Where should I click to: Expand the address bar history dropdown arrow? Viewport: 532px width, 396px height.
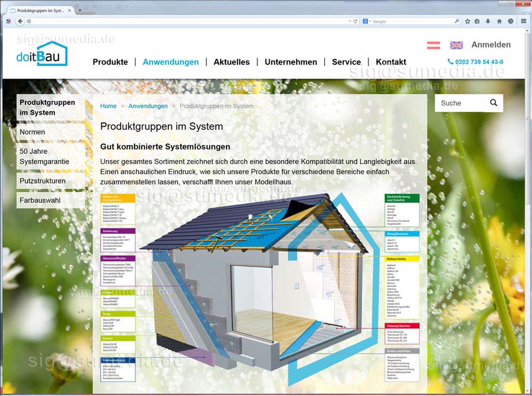pos(350,21)
